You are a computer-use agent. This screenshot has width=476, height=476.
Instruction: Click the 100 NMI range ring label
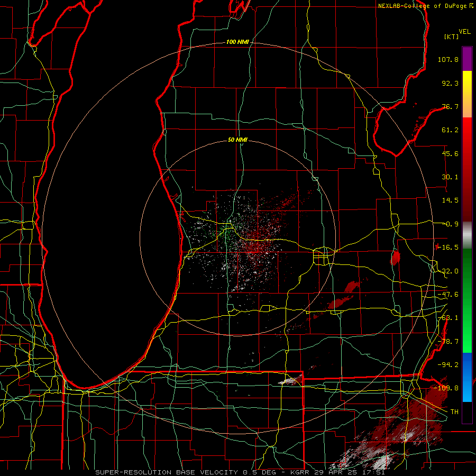coord(237,42)
